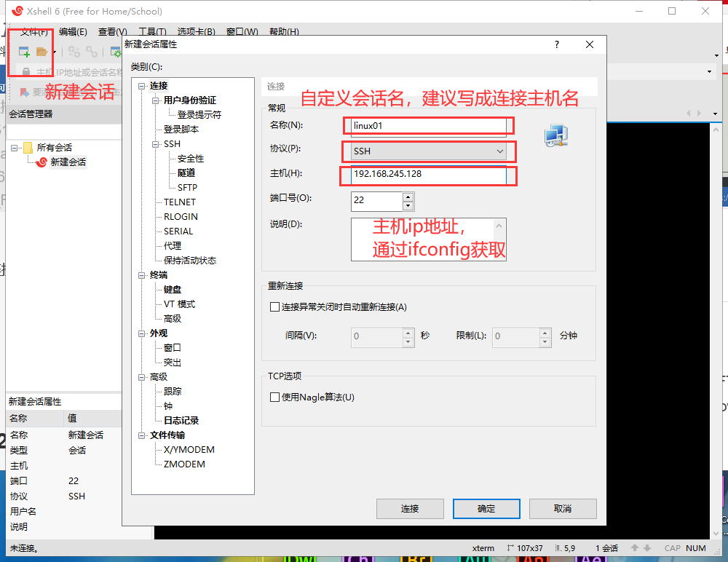The height and width of the screenshot is (562, 728).
Task: Click the '新建会话' swirl icon in session tree
Action: [x=41, y=162]
